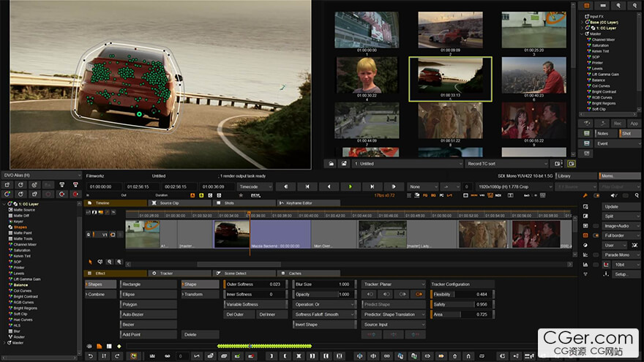644x362 pixels.
Task: Click the eye icon in the keyframe row
Action: point(89,347)
